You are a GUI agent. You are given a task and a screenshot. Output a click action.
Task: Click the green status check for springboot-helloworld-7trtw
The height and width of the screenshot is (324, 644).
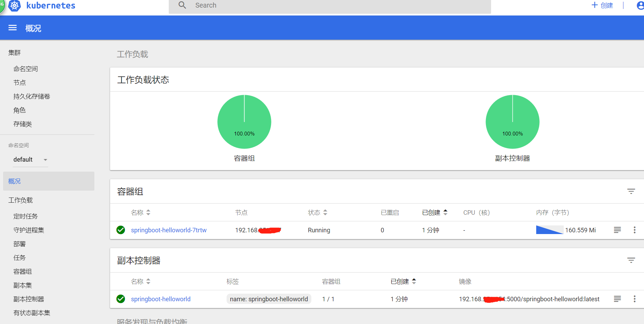[x=121, y=230]
